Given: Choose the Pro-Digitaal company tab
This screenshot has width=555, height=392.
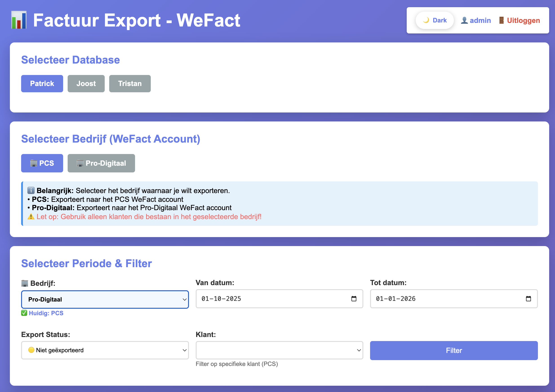Looking at the screenshot, I should 101,163.
